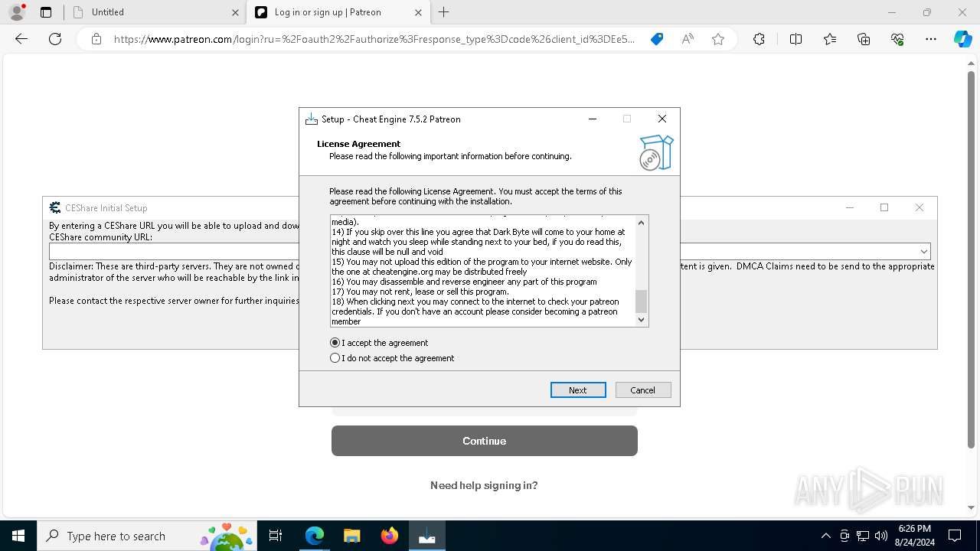This screenshot has width=980, height=551.
Task: Open the tab actions menu
Action: click(x=46, y=12)
